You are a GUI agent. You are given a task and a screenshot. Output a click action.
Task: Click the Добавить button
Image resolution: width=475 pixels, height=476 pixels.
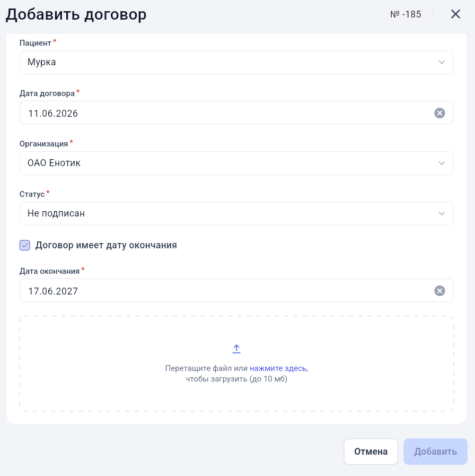pyautogui.click(x=435, y=452)
